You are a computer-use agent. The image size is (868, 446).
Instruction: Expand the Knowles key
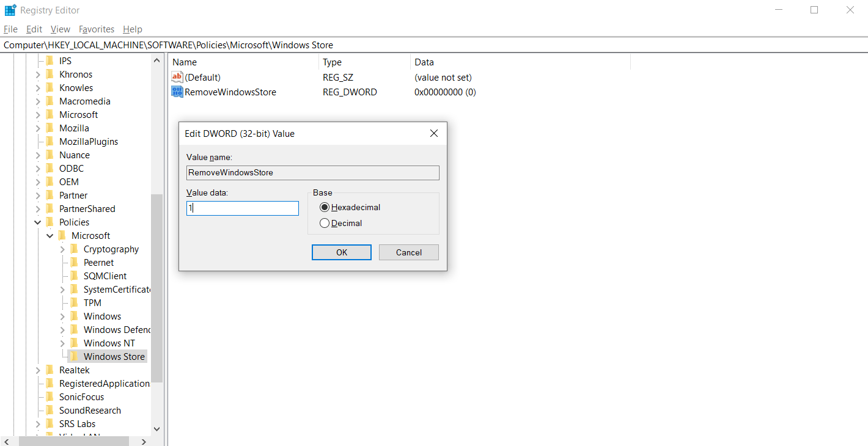point(38,88)
